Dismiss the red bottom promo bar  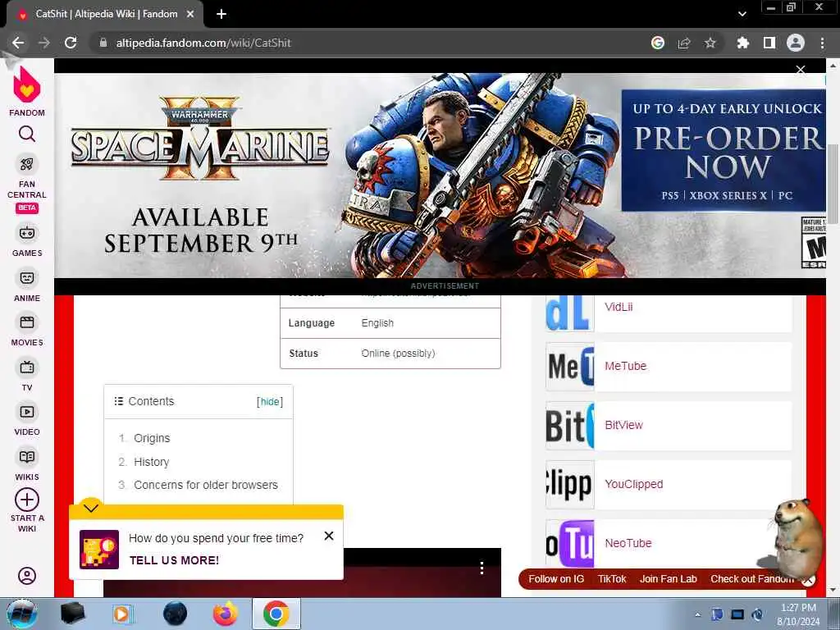click(x=808, y=580)
